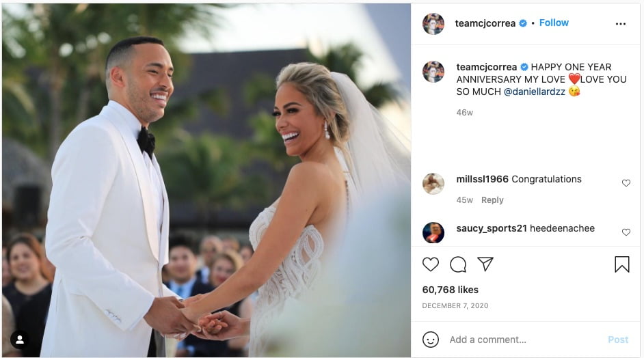Like the saucy_sports21 comment

tap(626, 232)
